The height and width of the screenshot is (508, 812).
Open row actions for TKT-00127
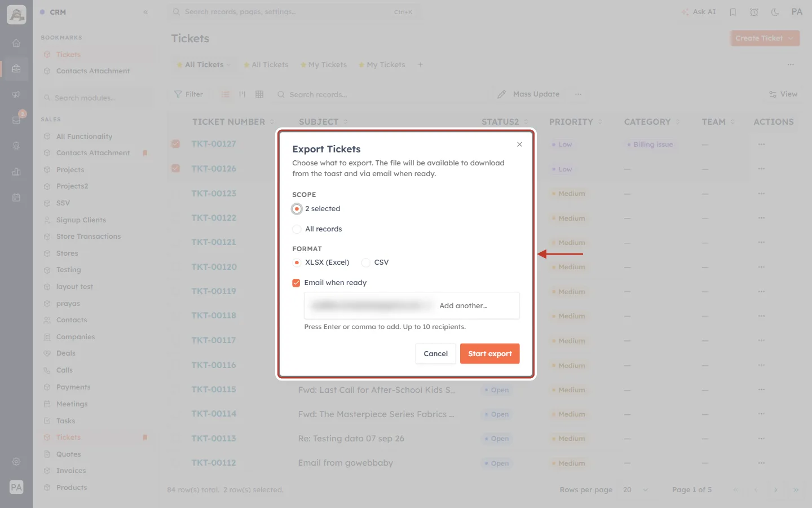pos(762,144)
